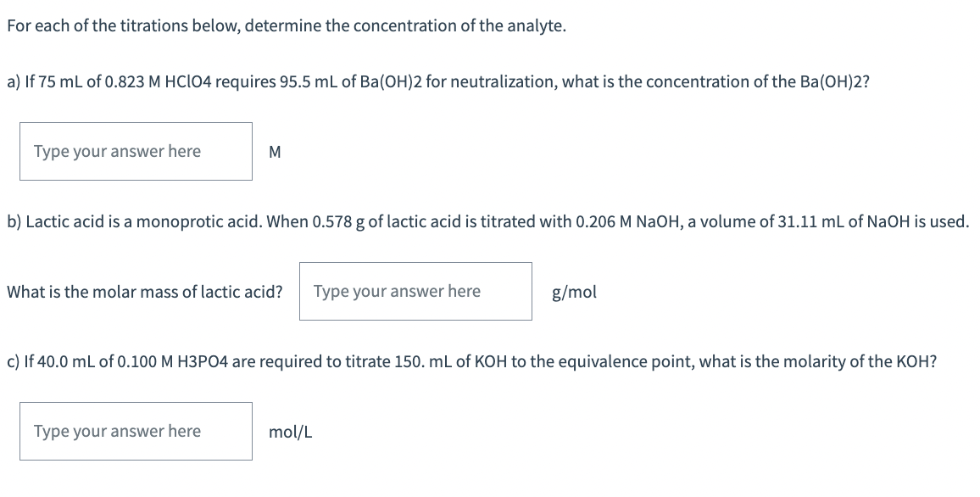Select the KOH molarity answer field
The width and height of the screenshot is (980, 497).
click(x=136, y=432)
